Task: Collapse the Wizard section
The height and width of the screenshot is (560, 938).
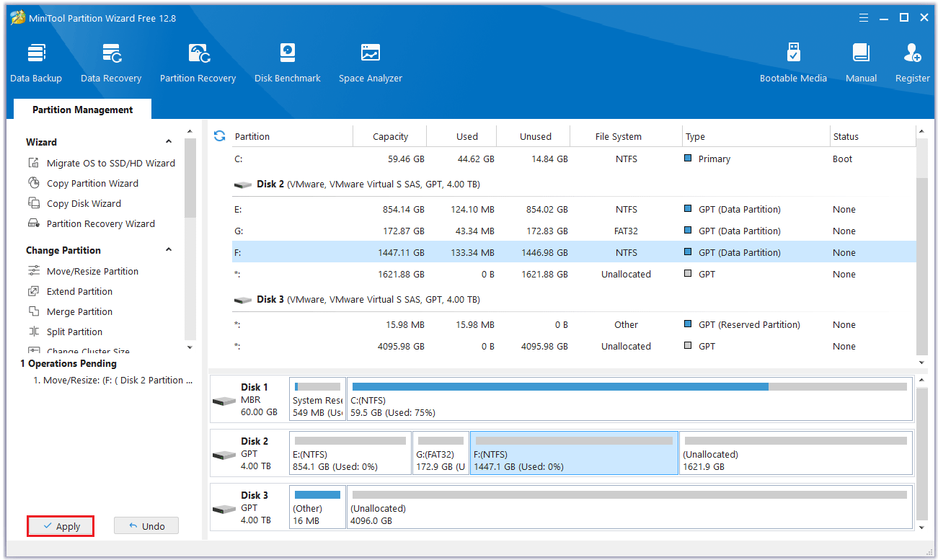Action: [169, 142]
